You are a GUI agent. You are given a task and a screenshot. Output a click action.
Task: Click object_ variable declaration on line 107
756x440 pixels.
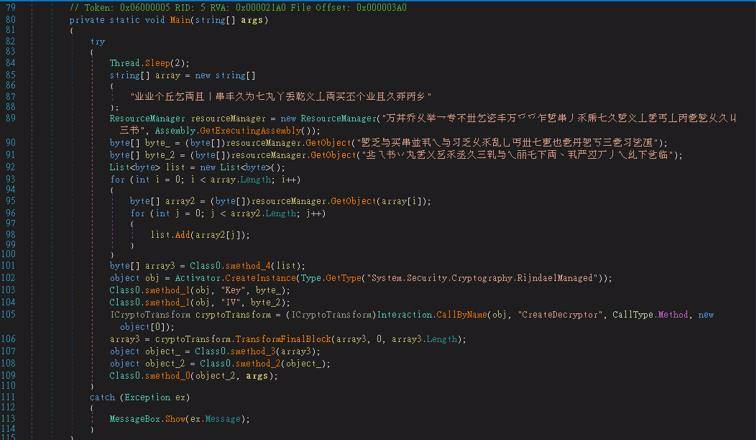coord(160,352)
